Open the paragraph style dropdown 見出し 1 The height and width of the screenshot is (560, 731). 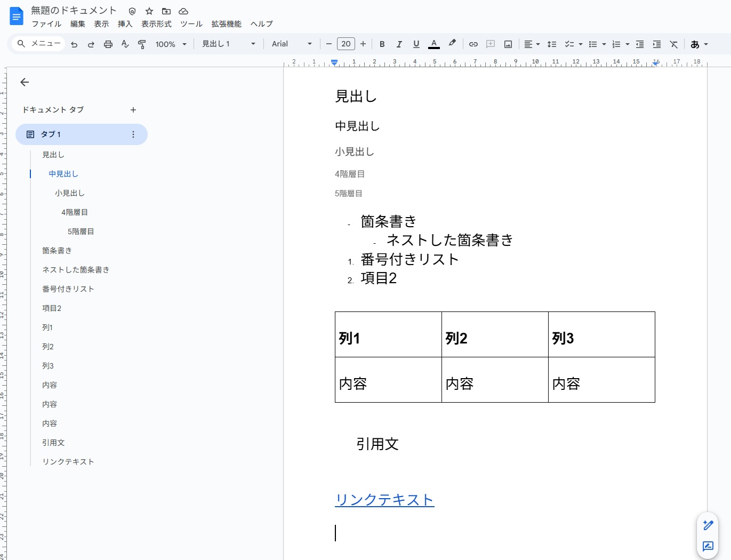click(x=228, y=44)
